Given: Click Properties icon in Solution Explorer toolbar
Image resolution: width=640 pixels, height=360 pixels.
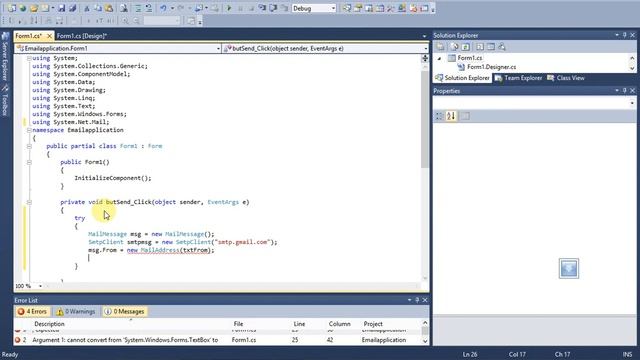Looking at the screenshot, I should 440,47.
